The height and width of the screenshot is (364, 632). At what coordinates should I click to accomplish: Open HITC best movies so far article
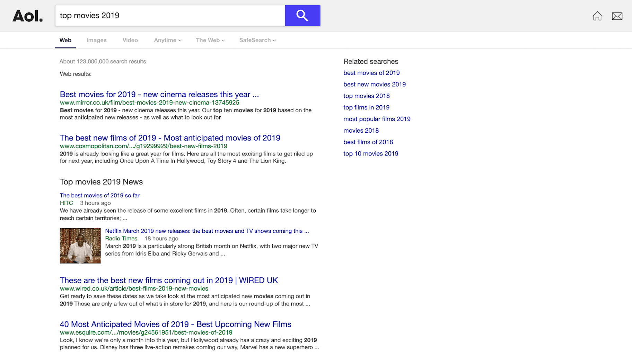[99, 195]
